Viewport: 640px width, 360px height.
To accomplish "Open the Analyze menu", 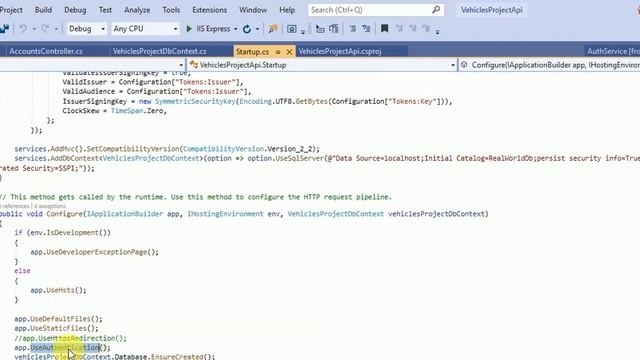I will pos(137,10).
